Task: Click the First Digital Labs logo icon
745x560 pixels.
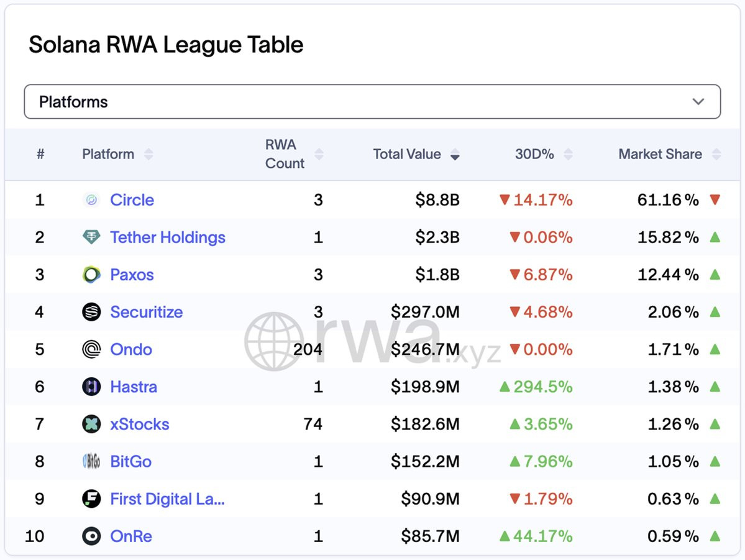Action: tap(91, 498)
